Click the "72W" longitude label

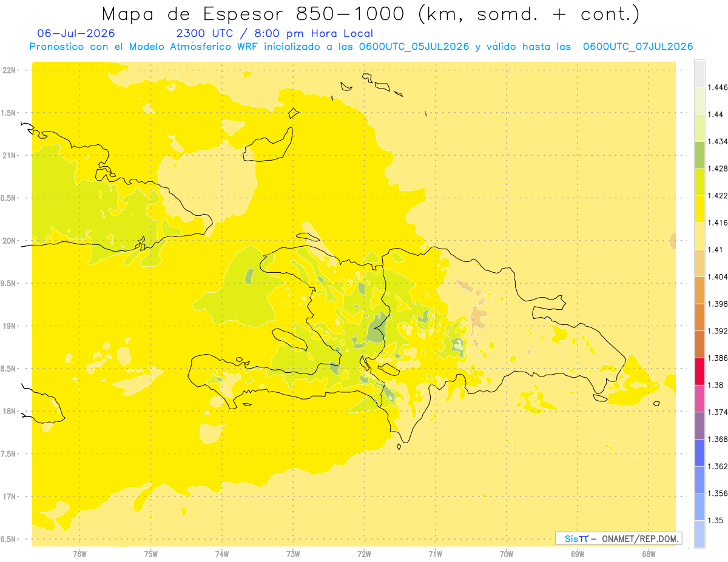click(x=364, y=554)
